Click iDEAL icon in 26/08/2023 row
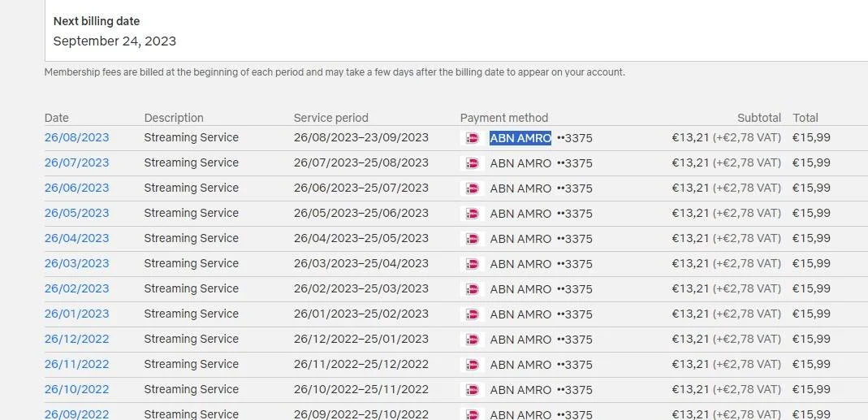 tap(473, 138)
